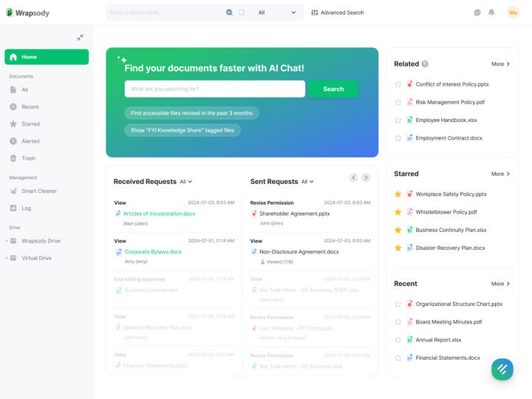
Task: Unstar Whistleblower Policy.pdf
Action: 398,212
